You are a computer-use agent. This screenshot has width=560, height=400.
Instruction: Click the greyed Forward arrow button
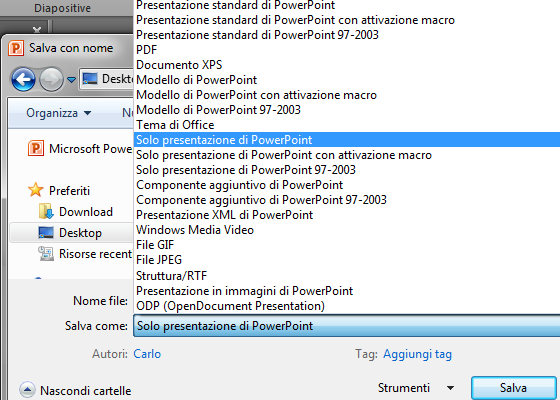tap(51, 79)
